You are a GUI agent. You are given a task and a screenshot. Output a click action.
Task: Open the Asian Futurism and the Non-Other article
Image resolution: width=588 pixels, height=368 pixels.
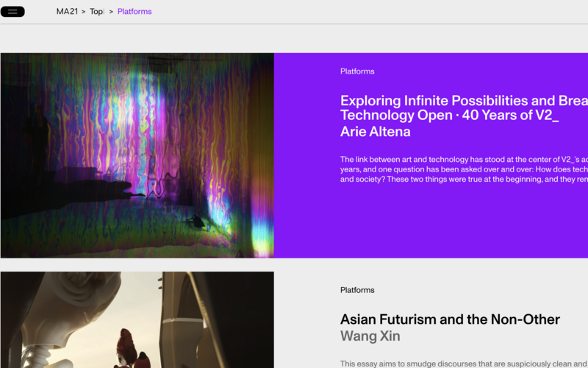tap(450, 319)
